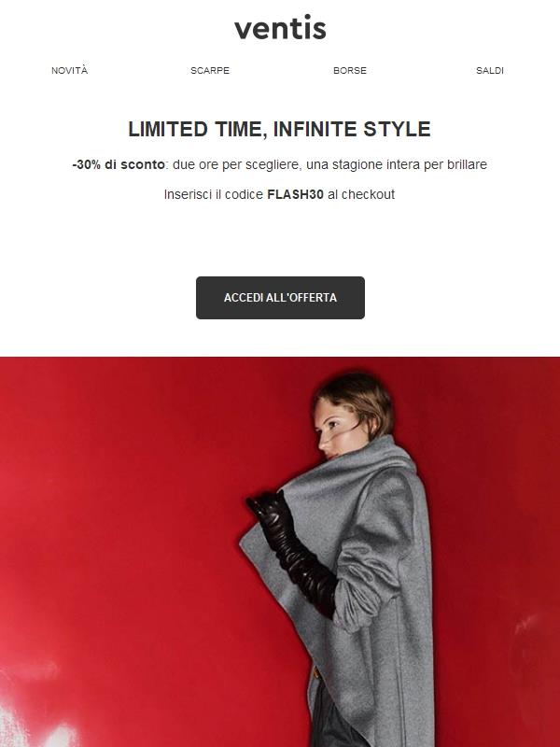Open the NOVITÀ section
Viewport: 560px width, 747px height.
click(x=69, y=71)
